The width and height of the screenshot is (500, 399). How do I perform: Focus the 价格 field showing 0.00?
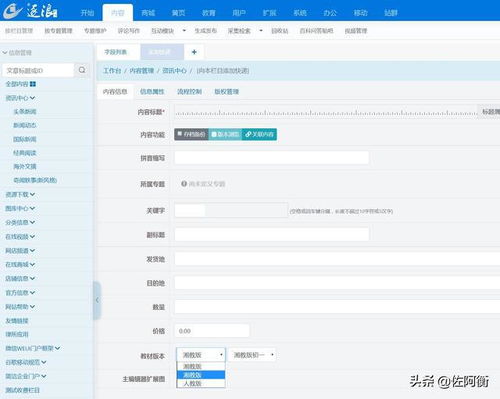click(x=212, y=331)
